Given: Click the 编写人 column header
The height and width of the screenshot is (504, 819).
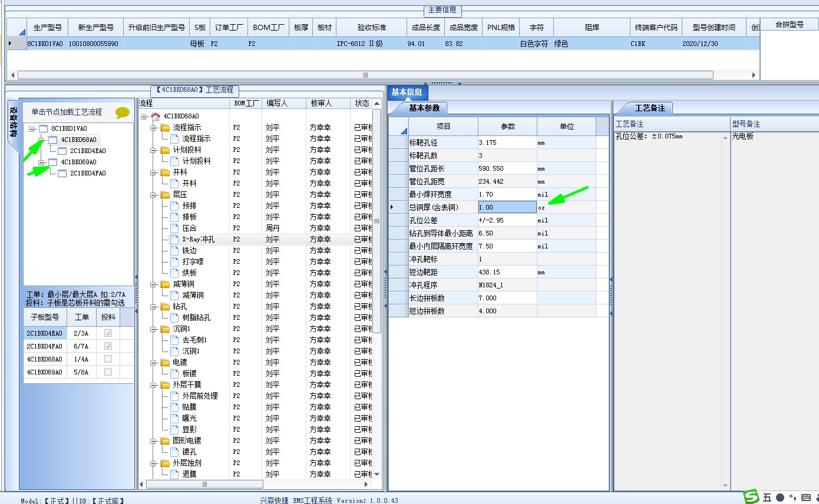Looking at the screenshot, I should coord(284,103).
